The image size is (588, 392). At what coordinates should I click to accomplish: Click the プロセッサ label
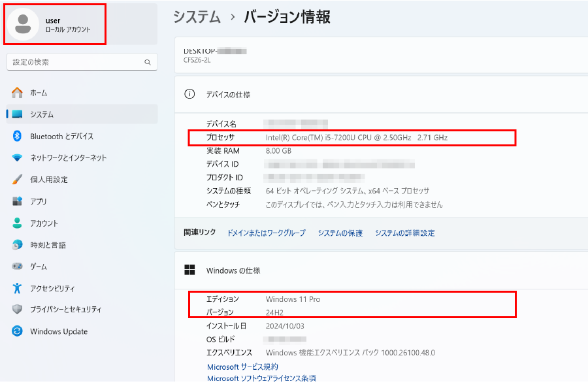click(x=221, y=137)
